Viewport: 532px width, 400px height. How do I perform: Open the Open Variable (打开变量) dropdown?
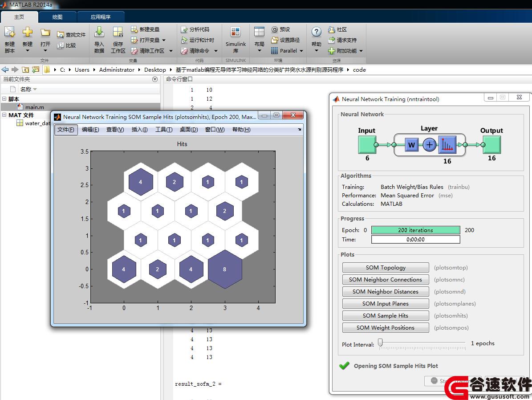(164, 40)
